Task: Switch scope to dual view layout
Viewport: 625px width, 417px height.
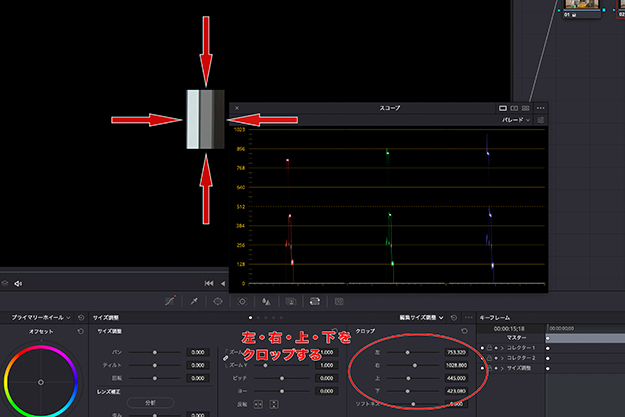Action: [x=514, y=107]
